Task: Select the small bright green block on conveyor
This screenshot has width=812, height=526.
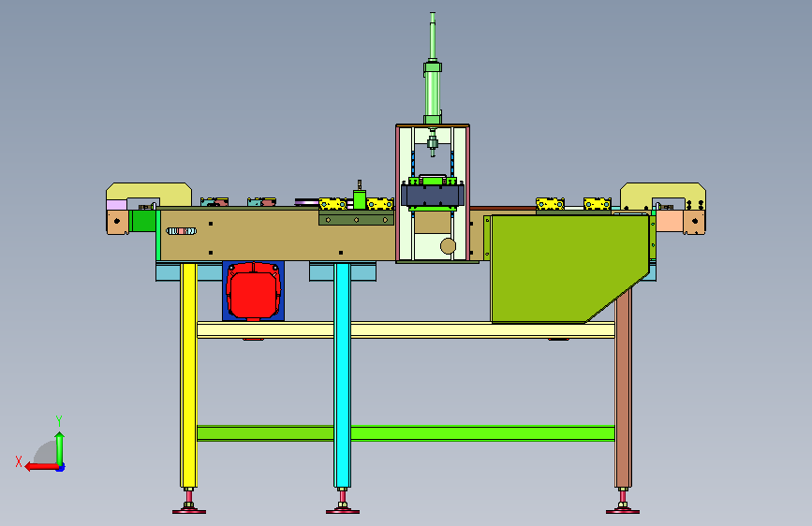Action: click(360, 200)
